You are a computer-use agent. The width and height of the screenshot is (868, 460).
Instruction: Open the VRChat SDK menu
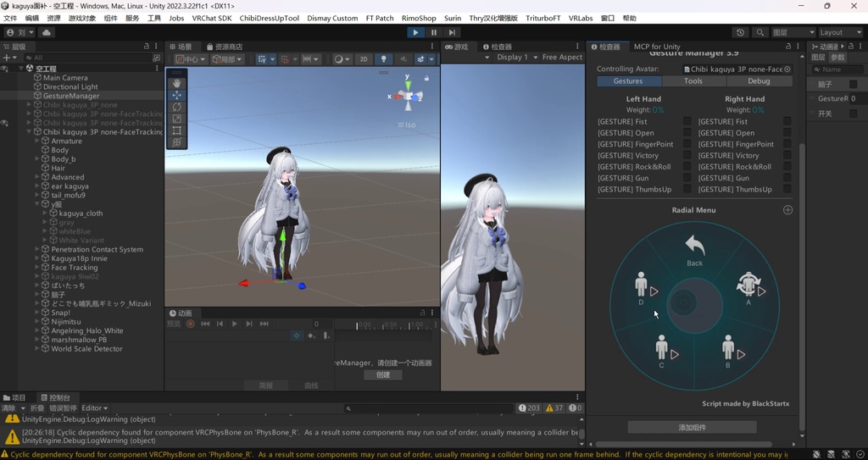(211, 19)
